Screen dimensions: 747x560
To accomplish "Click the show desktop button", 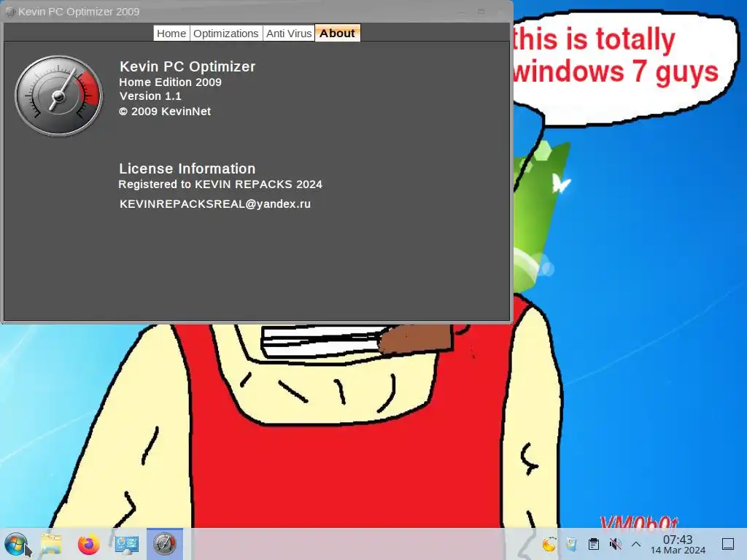I will pos(728,544).
